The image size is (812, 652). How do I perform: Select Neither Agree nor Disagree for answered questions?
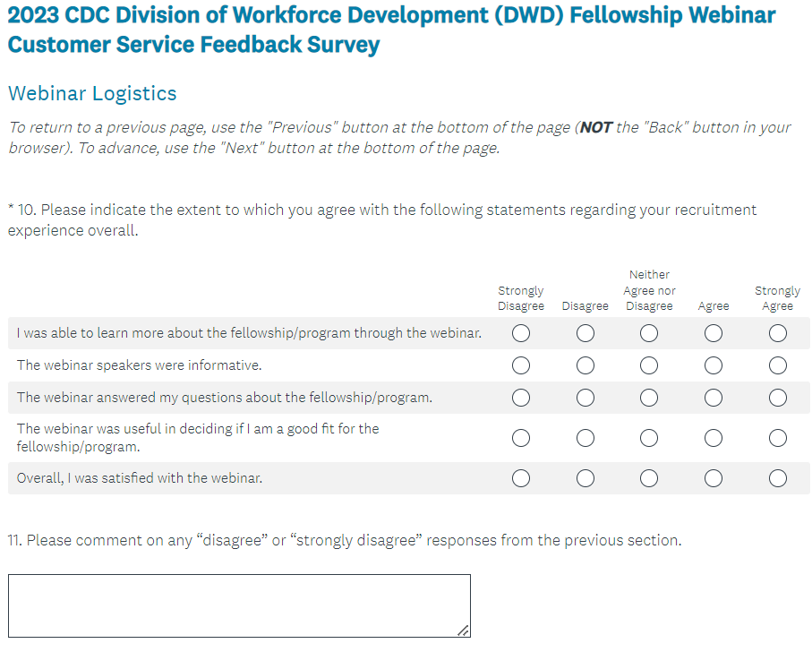[649, 398]
